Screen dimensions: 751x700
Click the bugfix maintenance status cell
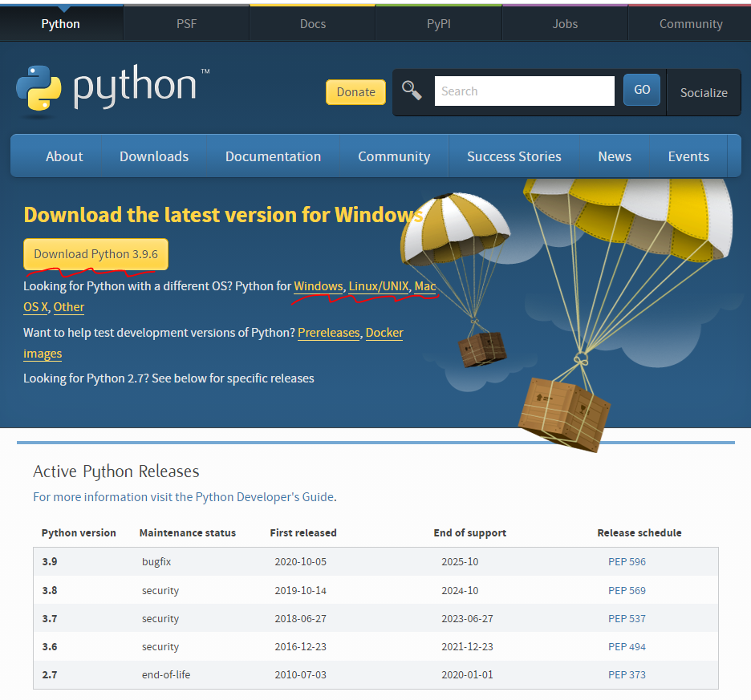156,561
